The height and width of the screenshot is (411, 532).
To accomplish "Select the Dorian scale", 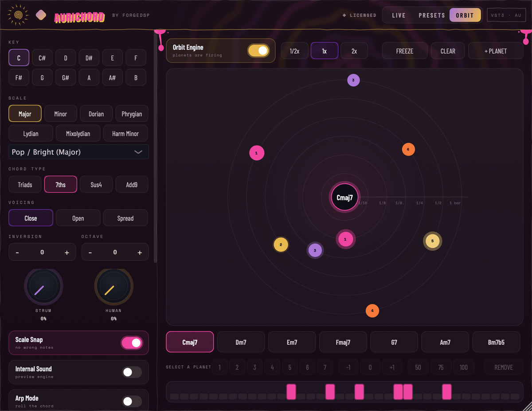I will [96, 114].
